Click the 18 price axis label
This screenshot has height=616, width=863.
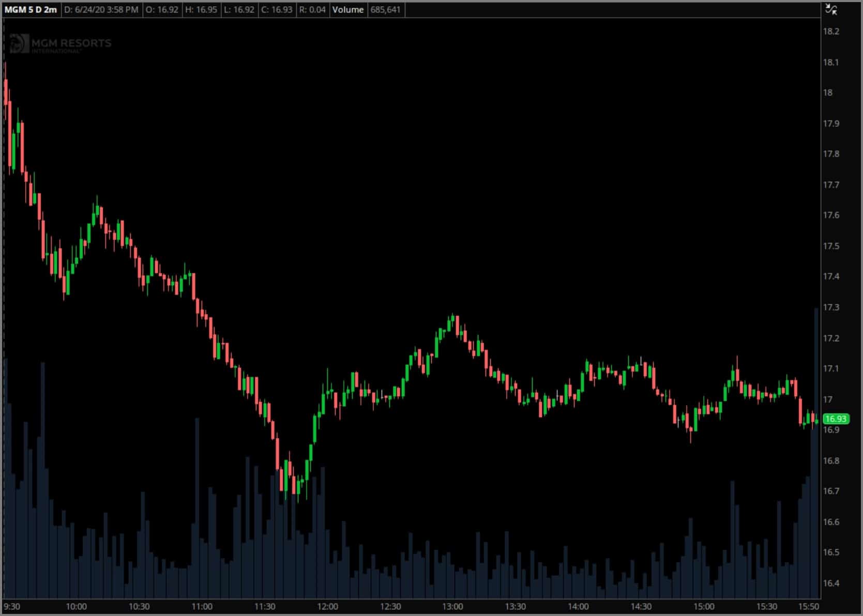click(x=828, y=93)
